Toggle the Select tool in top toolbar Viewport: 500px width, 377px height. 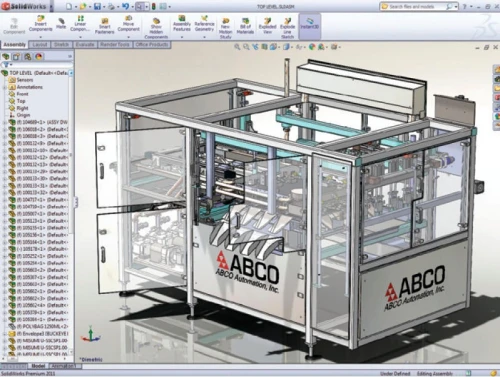coord(140,6)
